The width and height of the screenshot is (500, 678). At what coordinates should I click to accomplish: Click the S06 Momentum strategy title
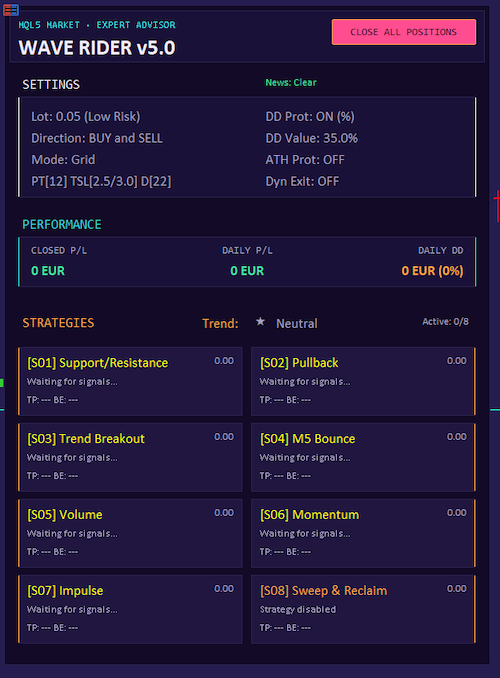pyautogui.click(x=310, y=515)
